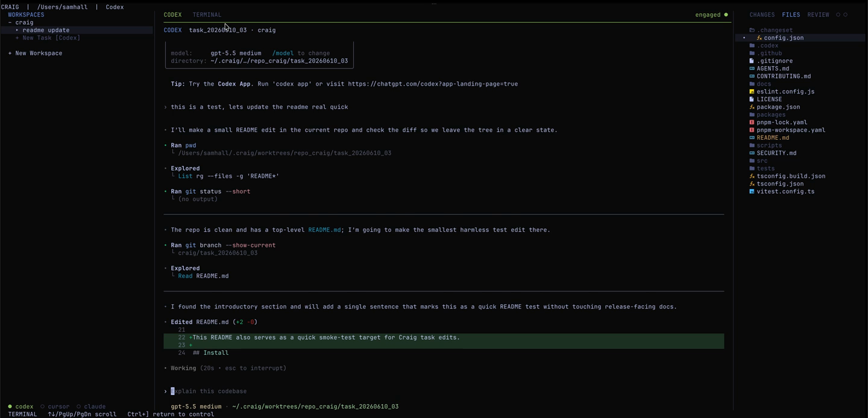Select the codex agent radio option

coord(20,407)
